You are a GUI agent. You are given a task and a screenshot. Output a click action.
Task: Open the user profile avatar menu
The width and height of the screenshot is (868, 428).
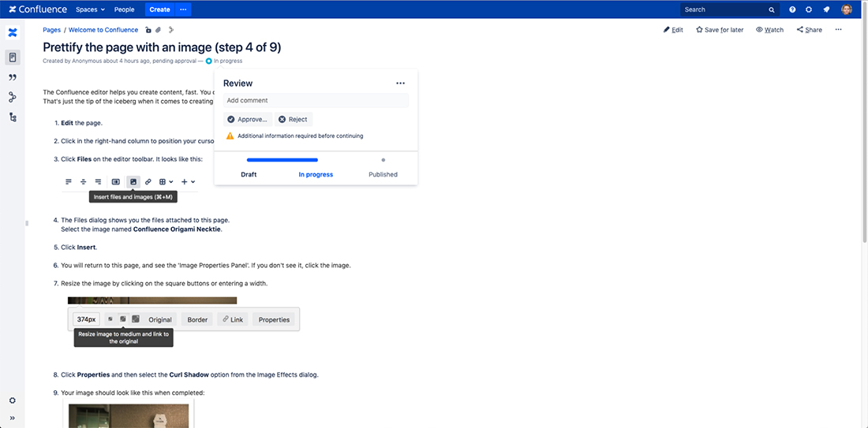click(847, 9)
